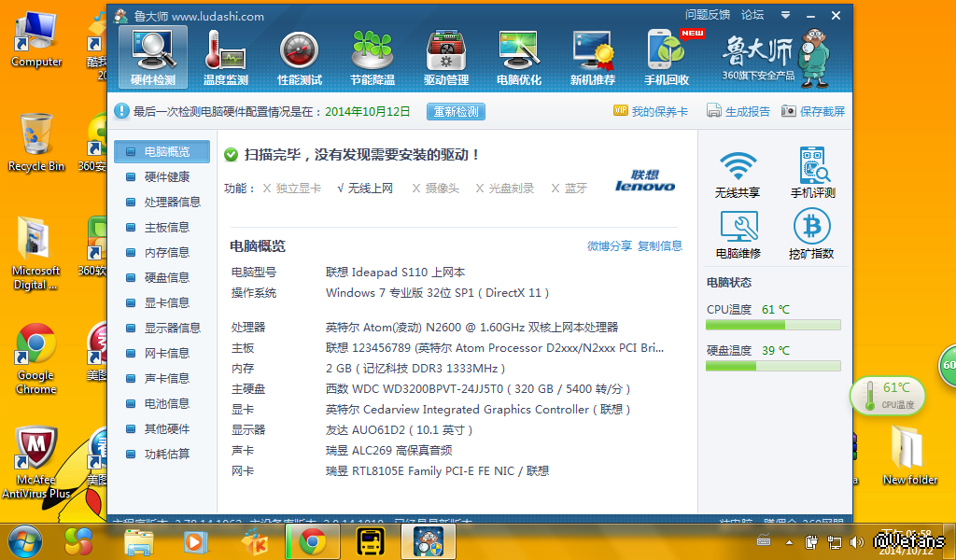Screen dimensions: 956x560
Task: Click the CPU温度 temperature bar
Action: pyautogui.click(x=773, y=325)
